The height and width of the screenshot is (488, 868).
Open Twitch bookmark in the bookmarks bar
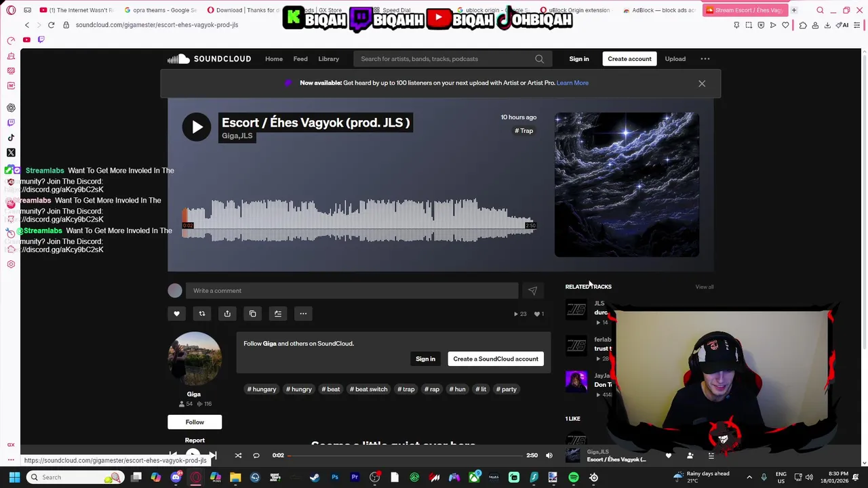coord(41,40)
